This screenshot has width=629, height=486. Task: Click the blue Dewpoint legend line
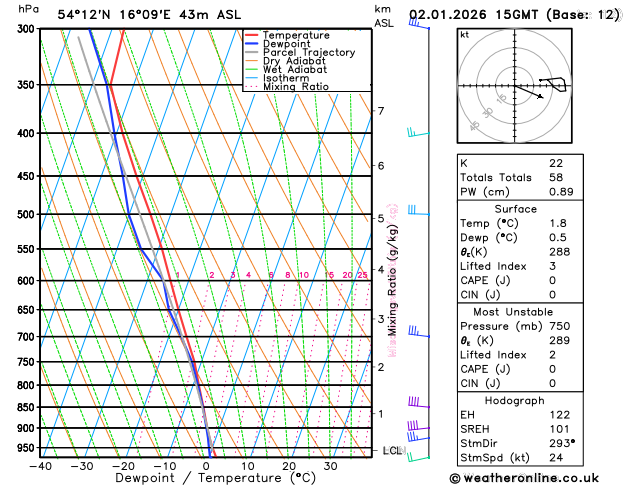pyautogui.click(x=252, y=43)
